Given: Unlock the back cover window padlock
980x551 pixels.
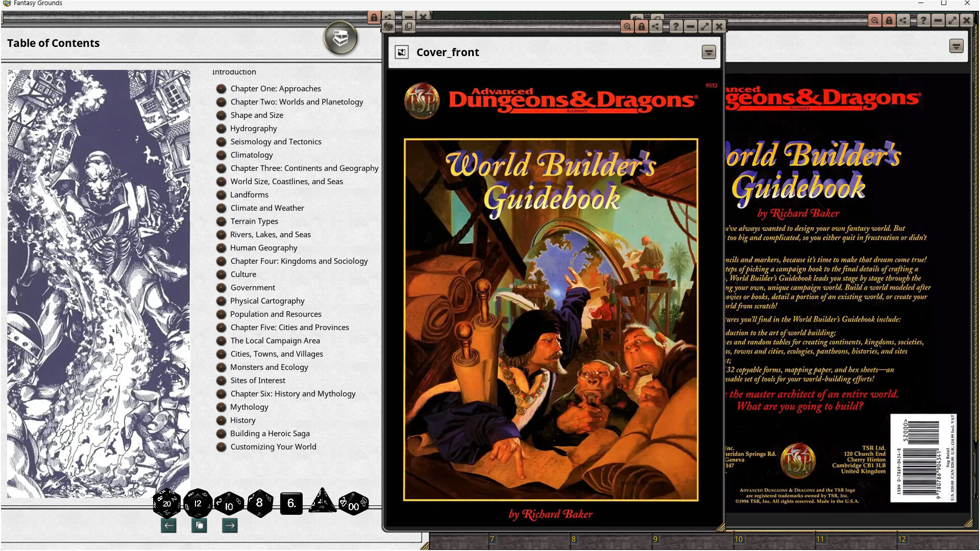Looking at the screenshot, I should pos(889,20).
